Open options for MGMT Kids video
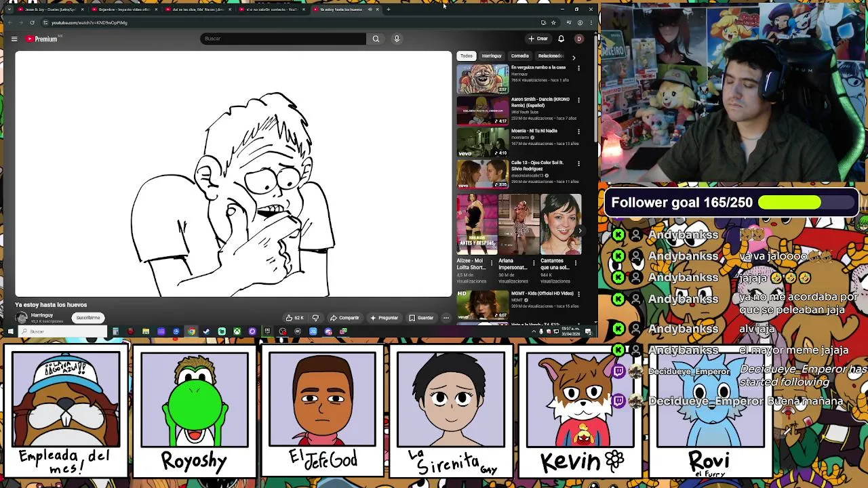The image size is (868, 488). coord(578,293)
